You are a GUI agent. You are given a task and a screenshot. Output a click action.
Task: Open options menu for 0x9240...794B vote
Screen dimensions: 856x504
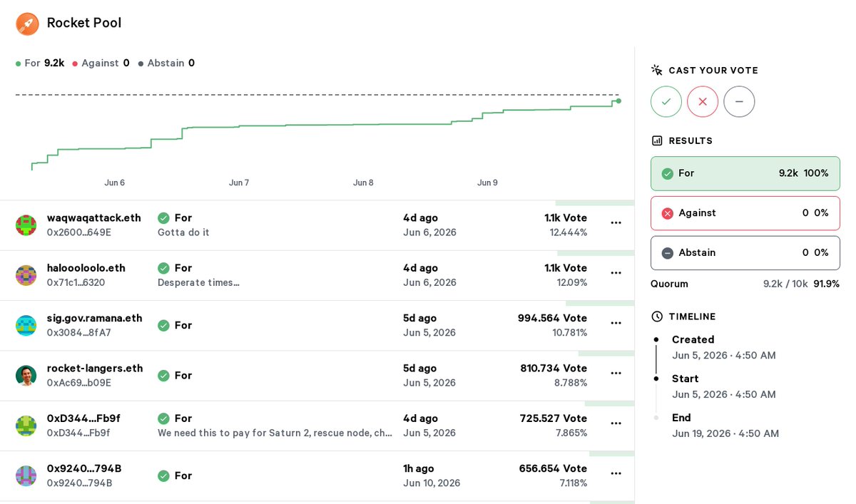616,473
